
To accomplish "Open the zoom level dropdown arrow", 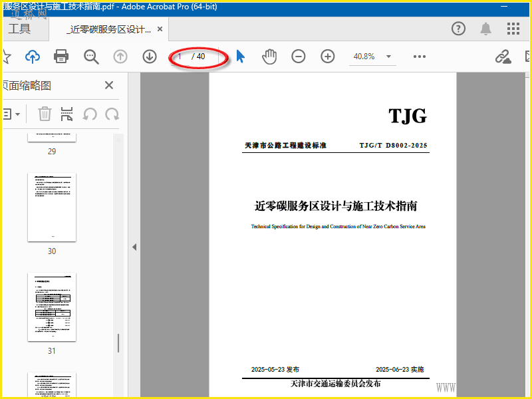I will pyautogui.click(x=389, y=57).
